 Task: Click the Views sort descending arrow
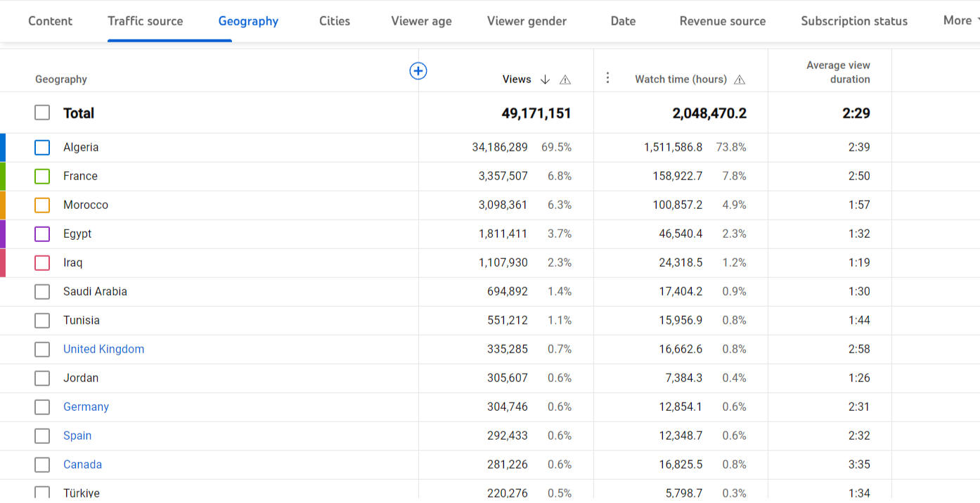(x=545, y=79)
